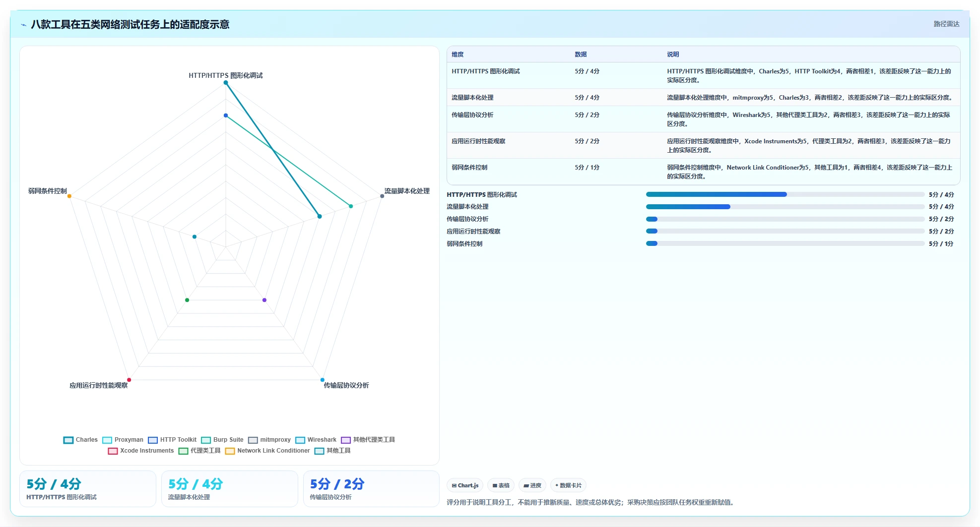This screenshot has height=527, width=980.
Task: Click the radar axis label HTTP/HTTPS 图形化调试
Action: [226, 75]
